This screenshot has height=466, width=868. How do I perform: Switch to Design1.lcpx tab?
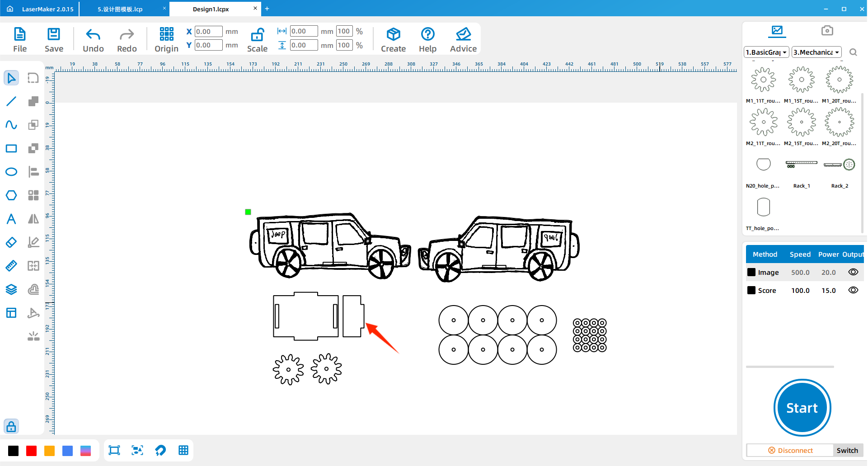211,9
